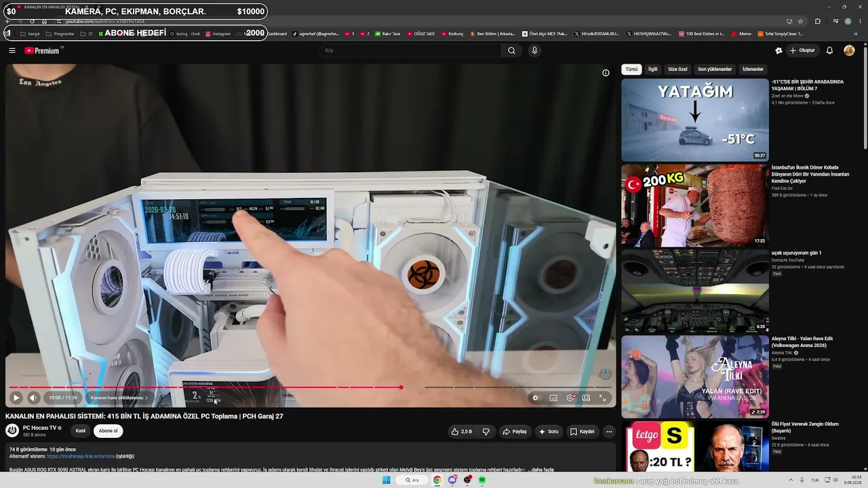Click the Oluştur create button
868x488 pixels.
point(802,50)
